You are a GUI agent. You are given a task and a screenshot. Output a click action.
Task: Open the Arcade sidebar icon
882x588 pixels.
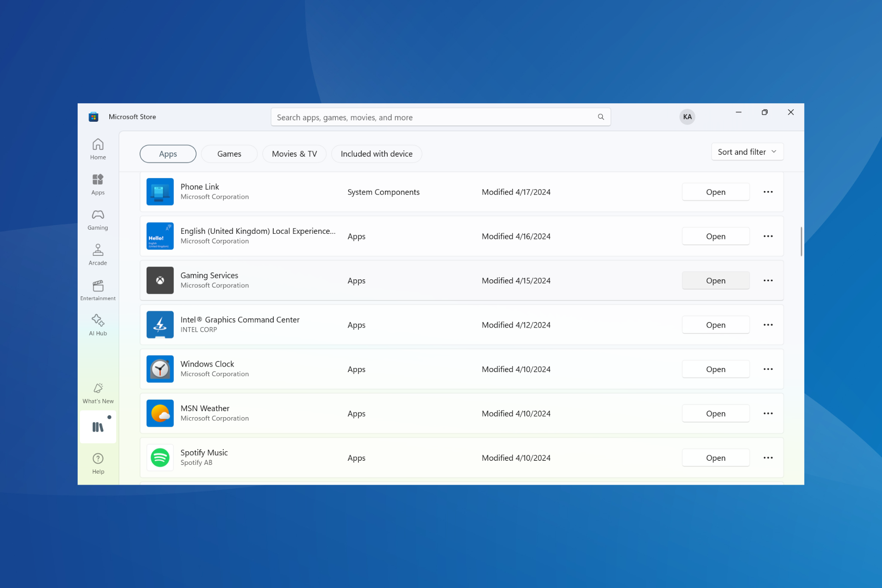pos(98,254)
